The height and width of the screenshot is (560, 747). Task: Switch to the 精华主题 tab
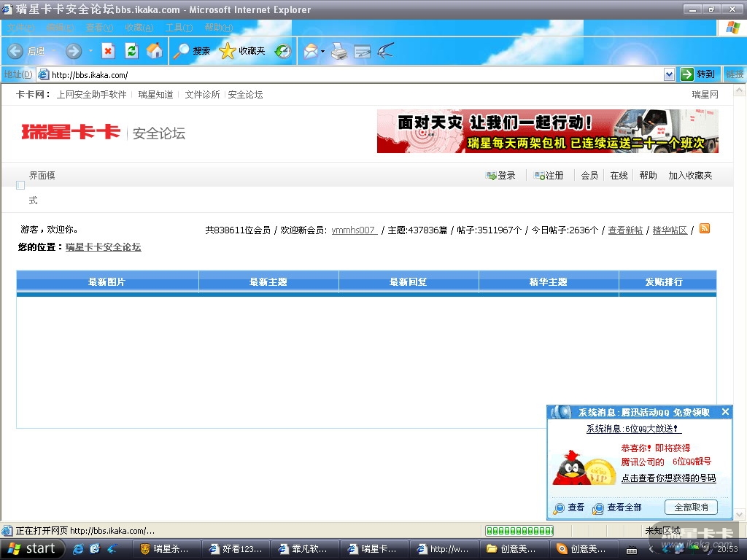549,282
